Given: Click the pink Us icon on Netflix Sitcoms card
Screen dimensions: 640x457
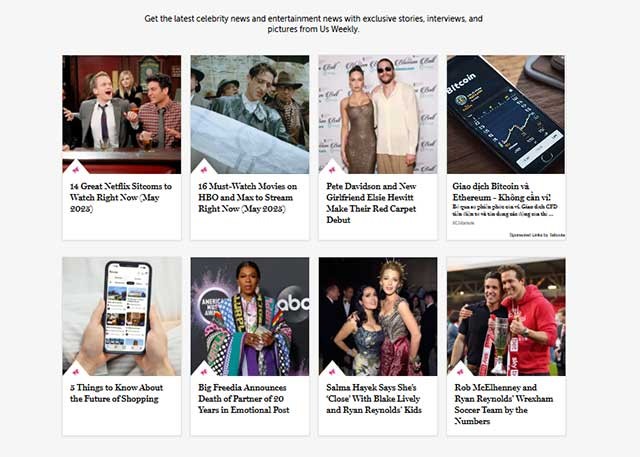Looking at the screenshot, I should [76, 170].
